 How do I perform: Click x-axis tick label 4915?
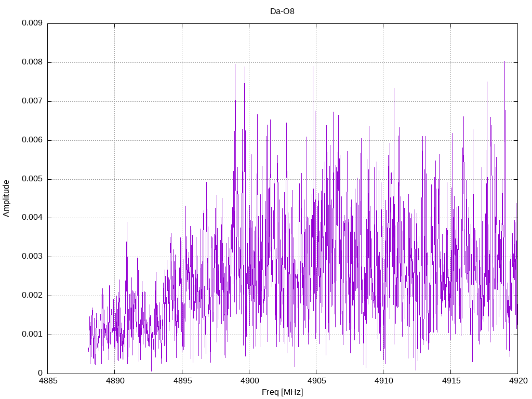click(451, 381)
